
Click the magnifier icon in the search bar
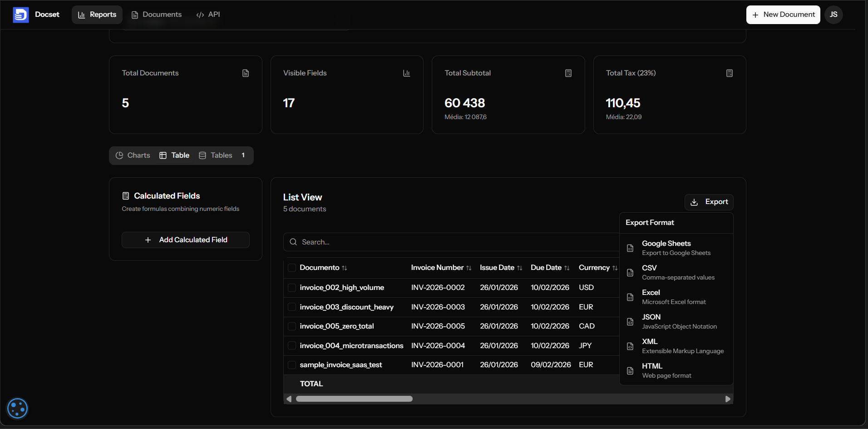click(x=293, y=242)
